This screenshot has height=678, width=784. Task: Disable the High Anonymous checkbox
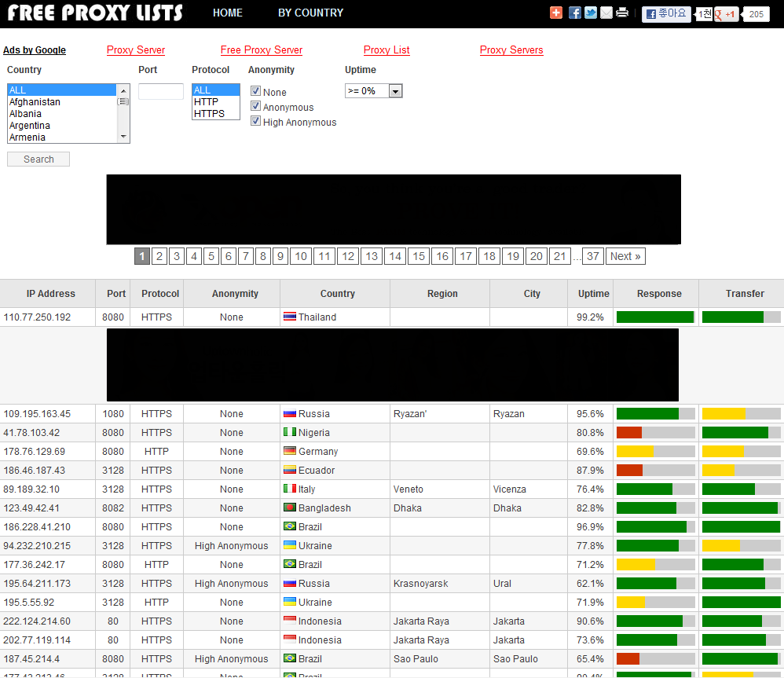(x=255, y=121)
